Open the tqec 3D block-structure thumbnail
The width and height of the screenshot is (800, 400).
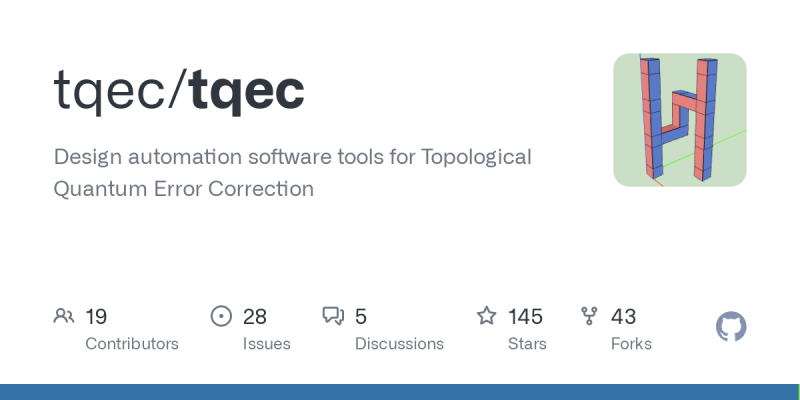[680, 120]
